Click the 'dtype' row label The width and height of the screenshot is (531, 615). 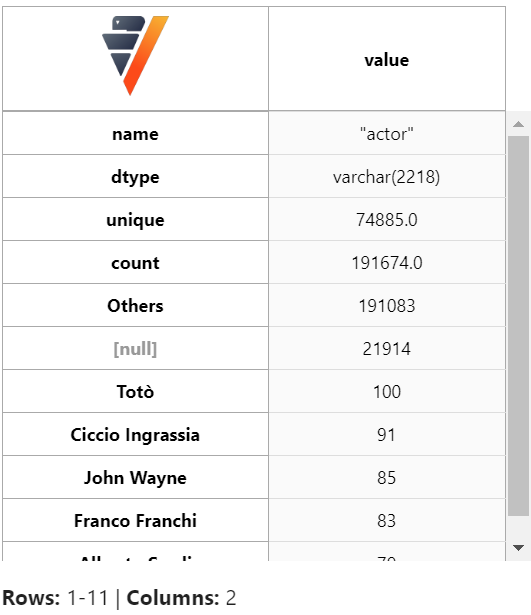click(135, 176)
